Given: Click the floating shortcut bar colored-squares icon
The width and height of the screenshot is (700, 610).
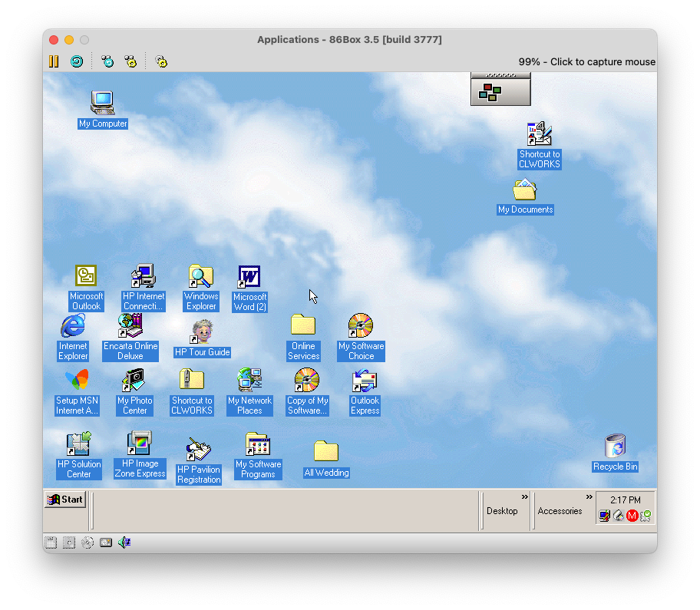Looking at the screenshot, I should 490,93.
